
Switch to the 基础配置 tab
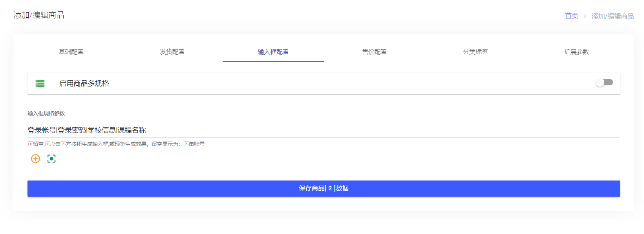[x=71, y=52]
